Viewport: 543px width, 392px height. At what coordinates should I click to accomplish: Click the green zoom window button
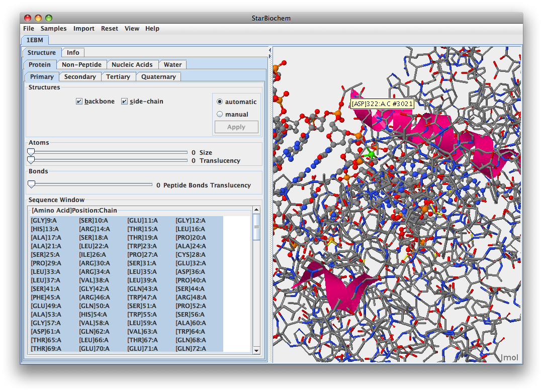[x=49, y=18]
